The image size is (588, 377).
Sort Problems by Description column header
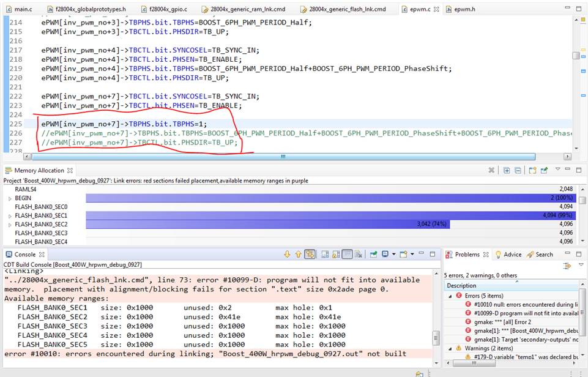[512, 285]
